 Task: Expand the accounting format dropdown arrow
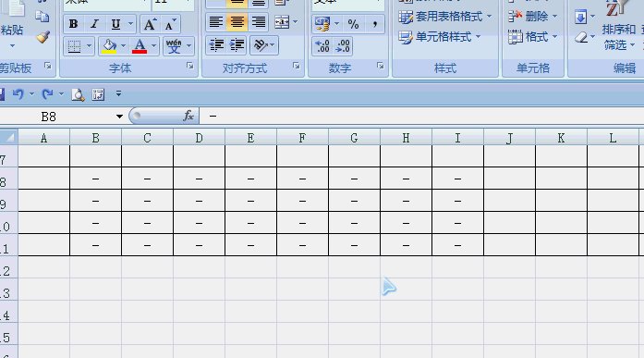336,24
